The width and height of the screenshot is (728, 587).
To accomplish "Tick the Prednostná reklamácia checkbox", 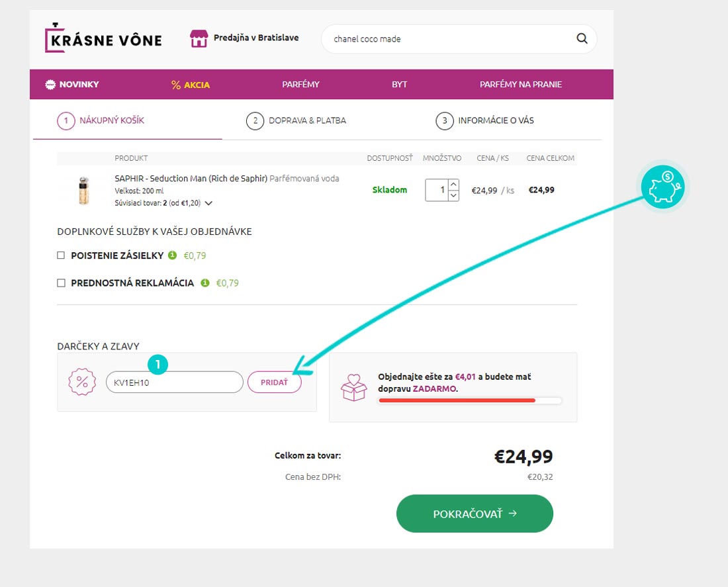I will click(61, 283).
